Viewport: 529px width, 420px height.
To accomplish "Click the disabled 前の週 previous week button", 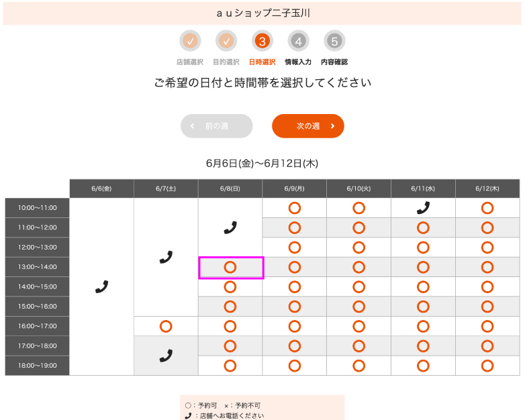I will point(217,126).
